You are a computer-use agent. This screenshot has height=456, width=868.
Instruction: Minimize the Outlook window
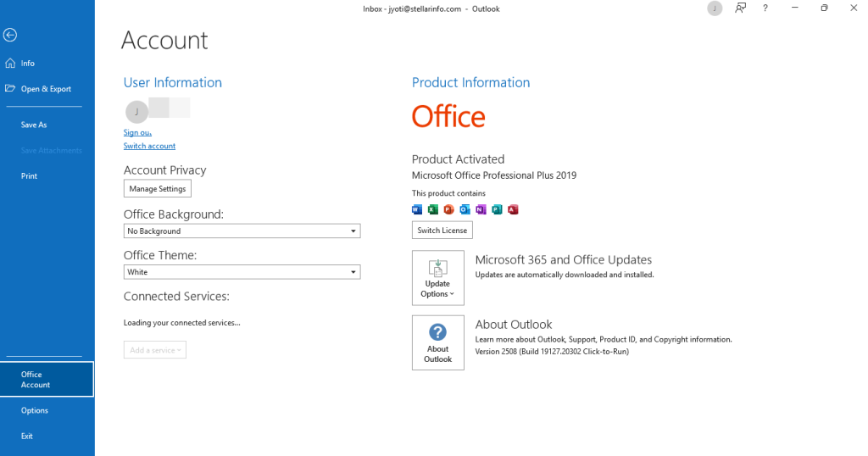click(795, 8)
